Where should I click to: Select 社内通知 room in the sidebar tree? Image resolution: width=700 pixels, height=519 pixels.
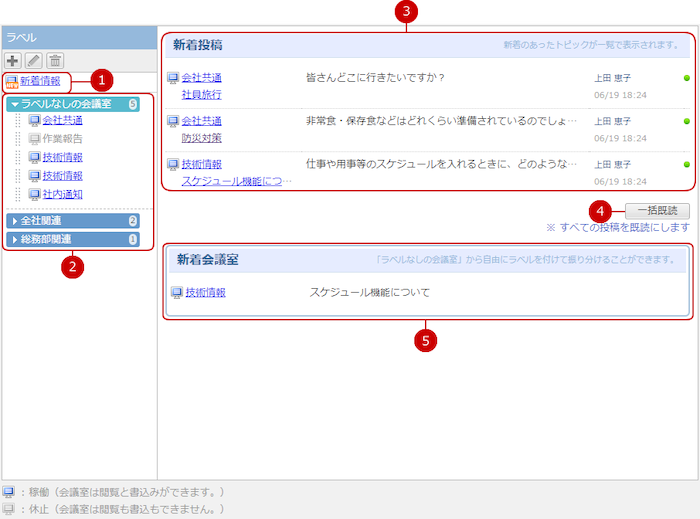(62, 193)
